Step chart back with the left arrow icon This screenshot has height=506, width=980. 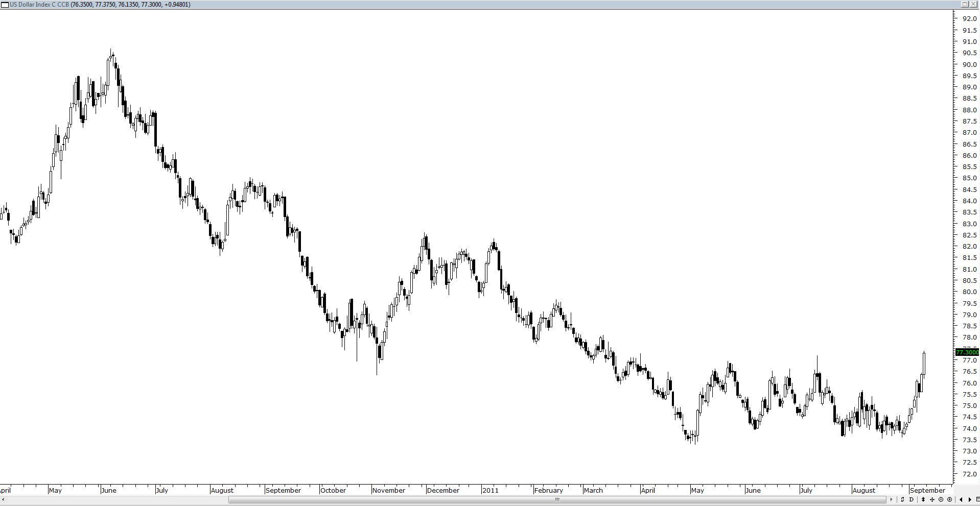click(961, 499)
